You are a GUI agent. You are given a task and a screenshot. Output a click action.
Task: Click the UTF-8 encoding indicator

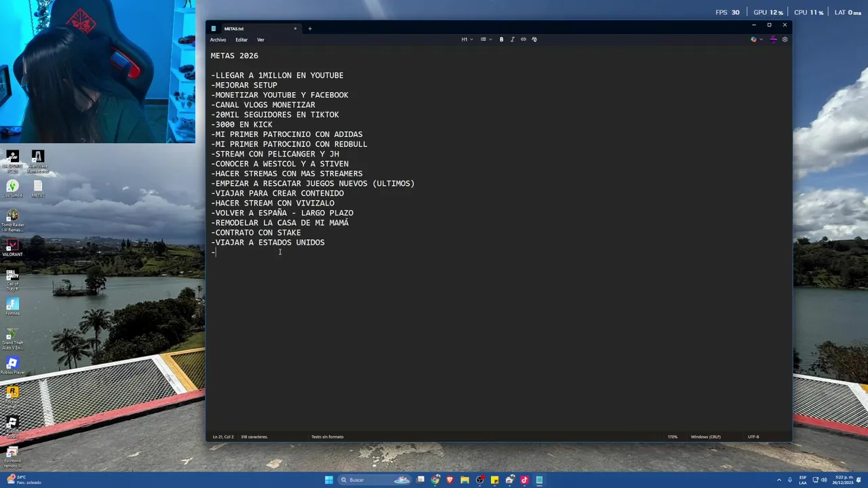click(753, 436)
